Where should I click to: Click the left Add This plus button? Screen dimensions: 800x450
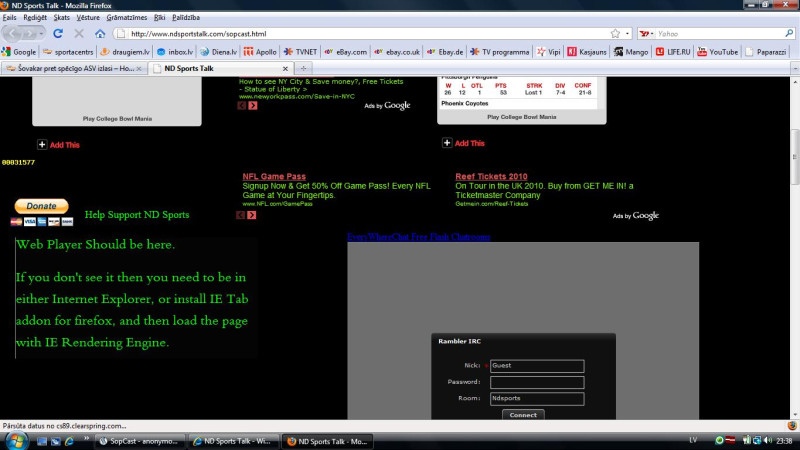(42, 145)
